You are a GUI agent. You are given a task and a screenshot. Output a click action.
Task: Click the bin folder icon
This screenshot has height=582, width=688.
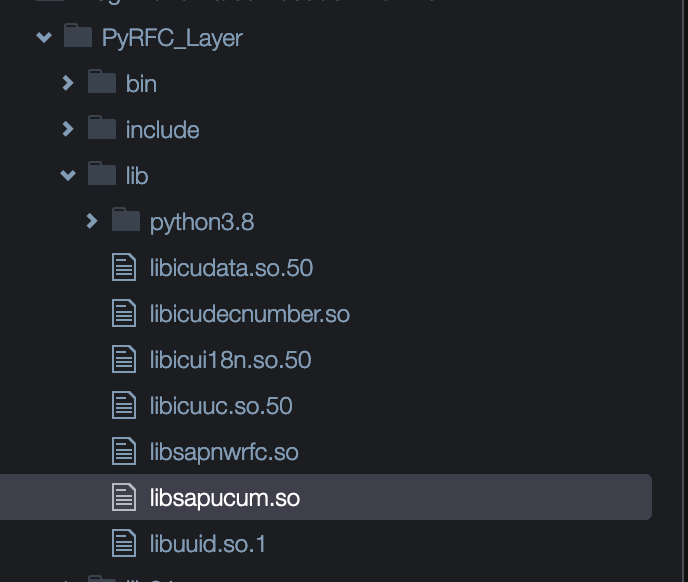(102, 81)
